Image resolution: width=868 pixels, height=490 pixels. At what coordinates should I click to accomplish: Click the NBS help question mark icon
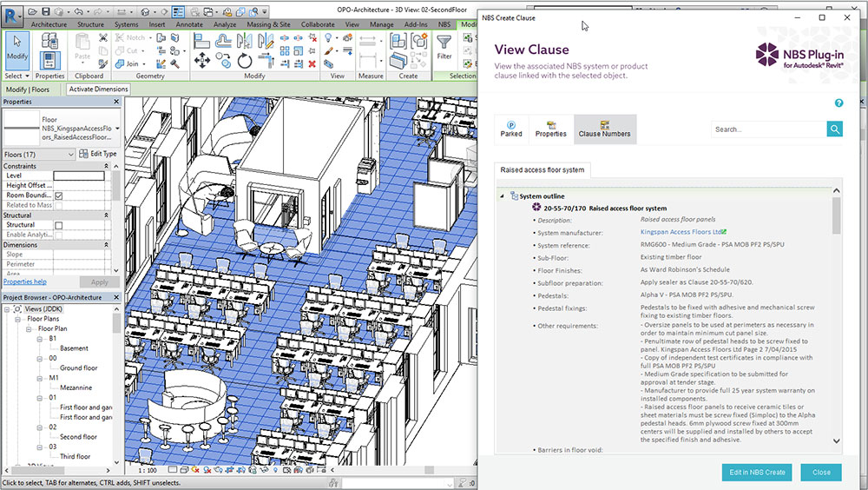pyautogui.click(x=838, y=103)
